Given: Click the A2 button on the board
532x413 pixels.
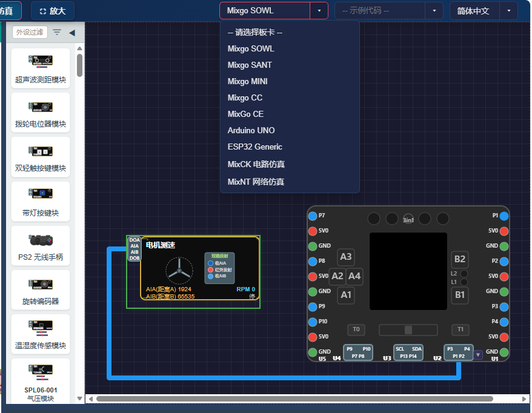Looking at the screenshot, I should coord(337,276).
